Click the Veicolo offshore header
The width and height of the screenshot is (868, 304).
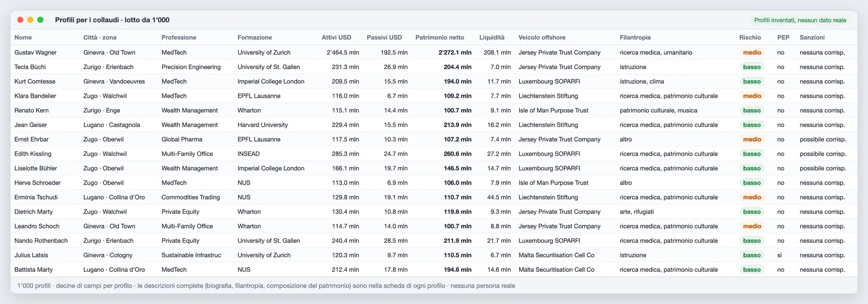(542, 37)
